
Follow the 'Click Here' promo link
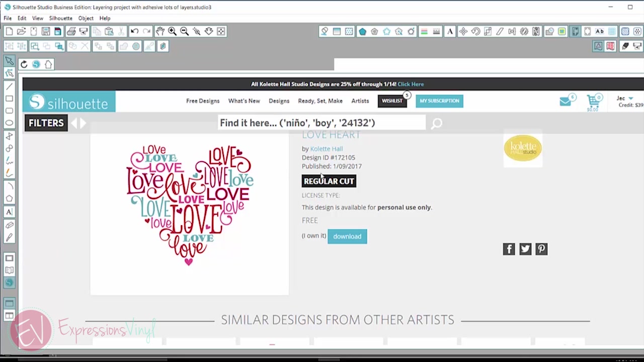[x=411, y=84]
